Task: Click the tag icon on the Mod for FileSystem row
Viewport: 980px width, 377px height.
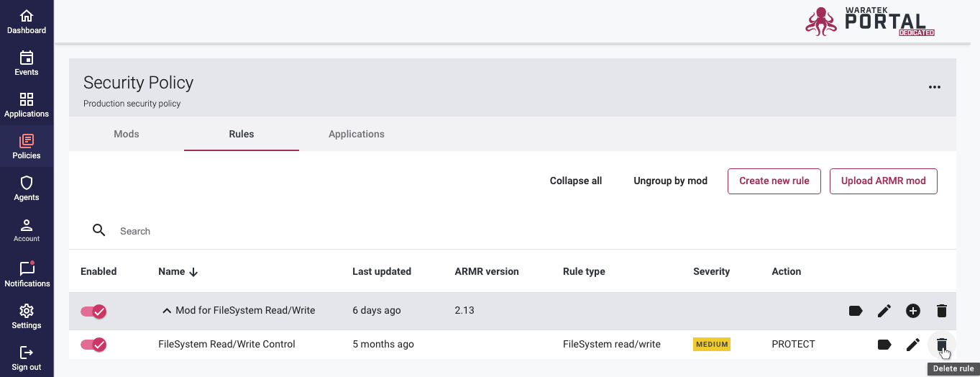Action: pyautogui.click(x=856, y=311)
